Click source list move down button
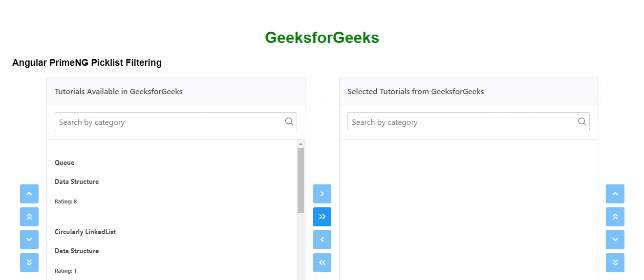Screen dimensions: 644x280 point(29,240)
